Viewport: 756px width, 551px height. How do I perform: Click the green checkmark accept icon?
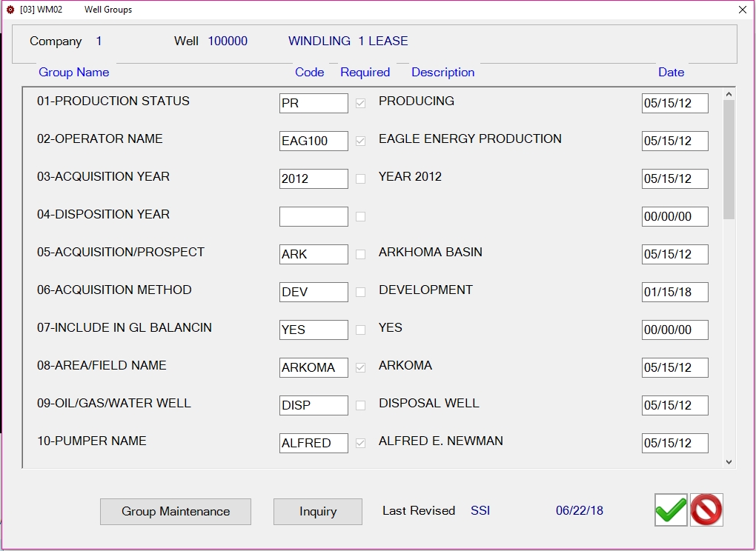click(x=671, y=510)
